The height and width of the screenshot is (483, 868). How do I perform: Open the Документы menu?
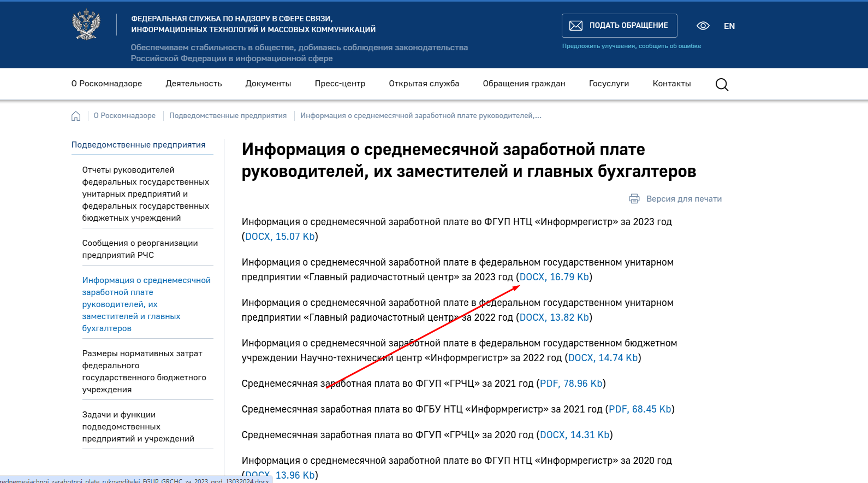pyautogui.click(x=268, y=84)
